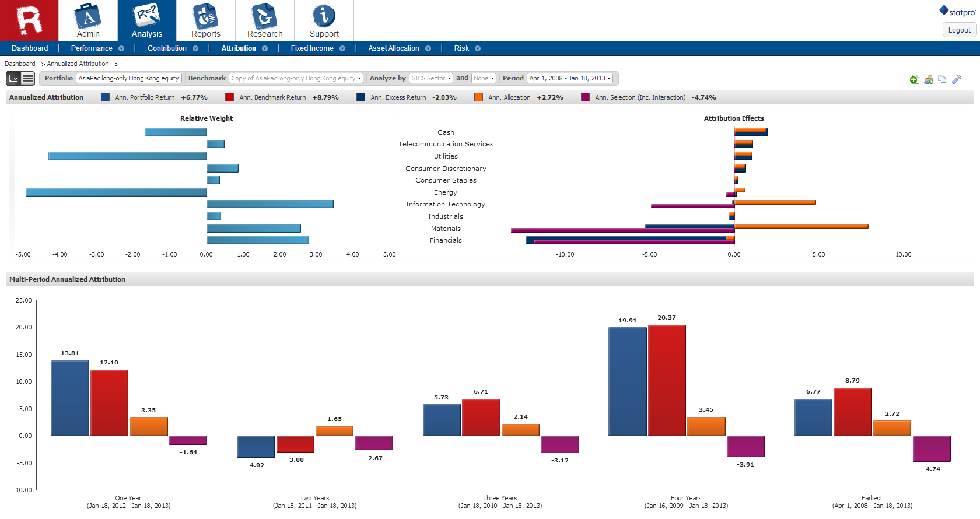Click the copy pages icon
Viewport: 980px width, 519px height.
[x=942, y=79]
